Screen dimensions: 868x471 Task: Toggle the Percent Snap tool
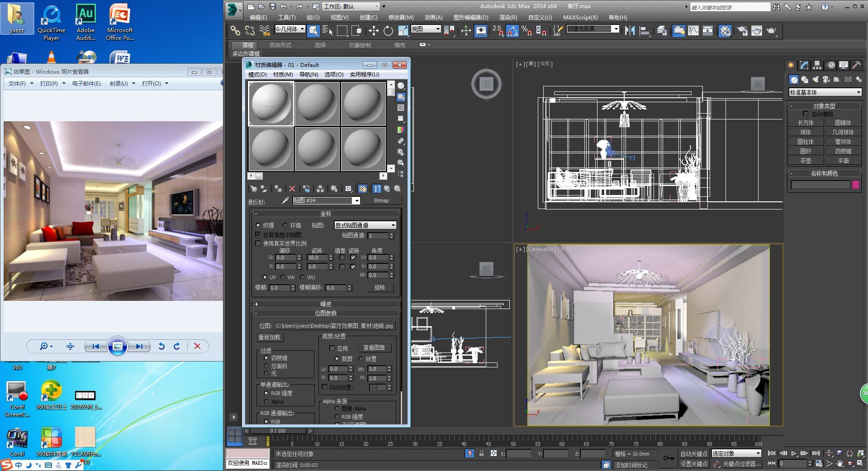526,30
